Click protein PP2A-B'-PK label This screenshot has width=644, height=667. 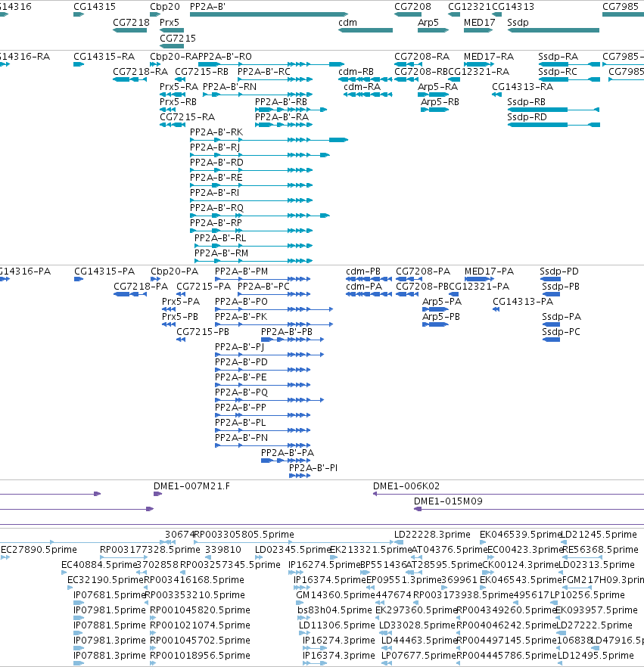241,317
